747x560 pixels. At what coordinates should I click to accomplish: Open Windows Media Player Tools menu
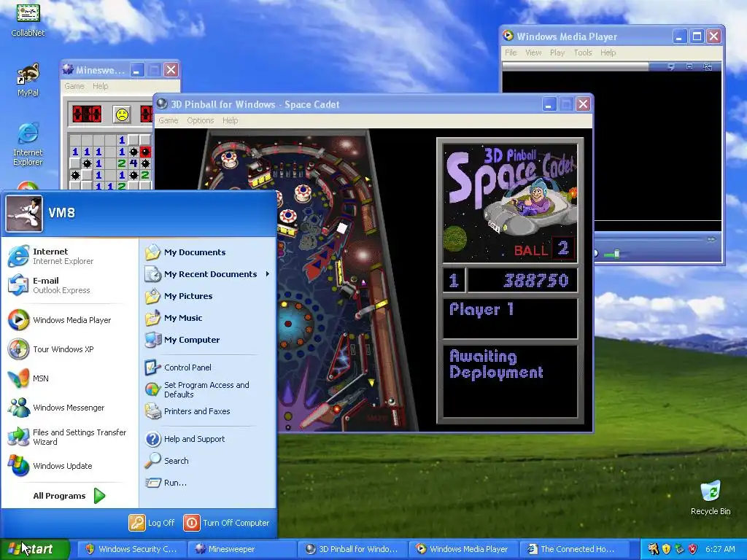(583, 52)
